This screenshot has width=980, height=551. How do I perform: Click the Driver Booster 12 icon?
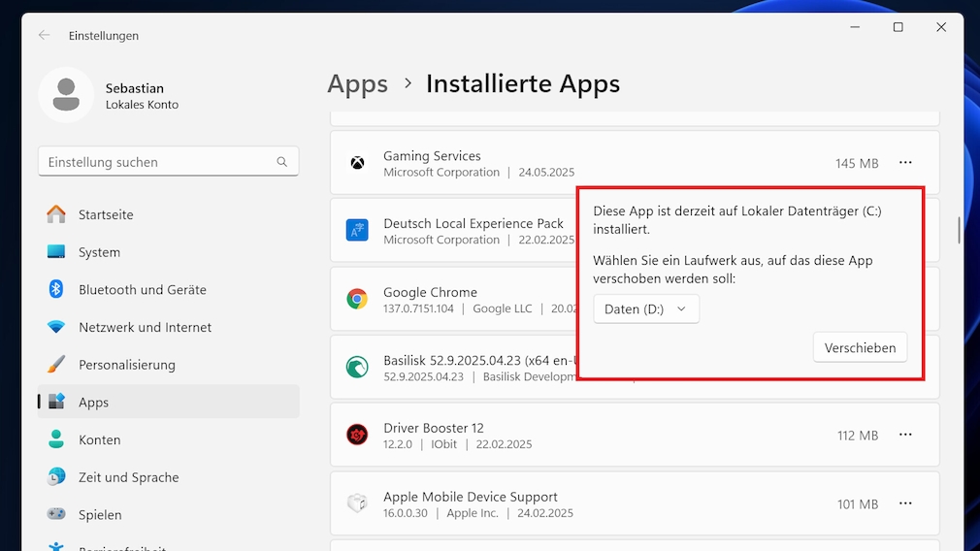(x=357, y=435)
